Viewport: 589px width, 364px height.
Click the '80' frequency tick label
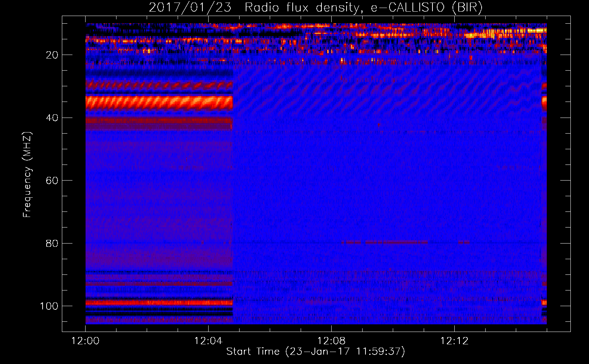tap(52, 243)
